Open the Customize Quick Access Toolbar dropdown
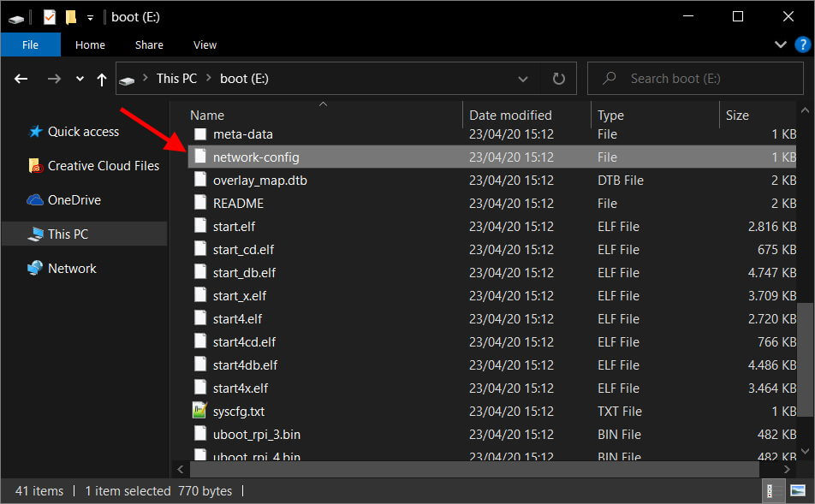The width and height of the screenshot is (815, 504). pos(90,18)
